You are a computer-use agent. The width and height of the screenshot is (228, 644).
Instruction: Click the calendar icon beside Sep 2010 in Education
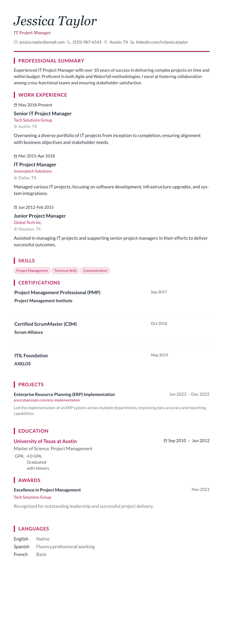(165, 441)
